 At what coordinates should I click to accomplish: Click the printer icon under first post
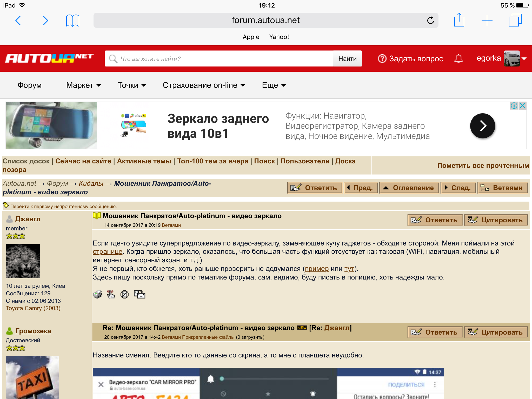click(x=98, y=294)
